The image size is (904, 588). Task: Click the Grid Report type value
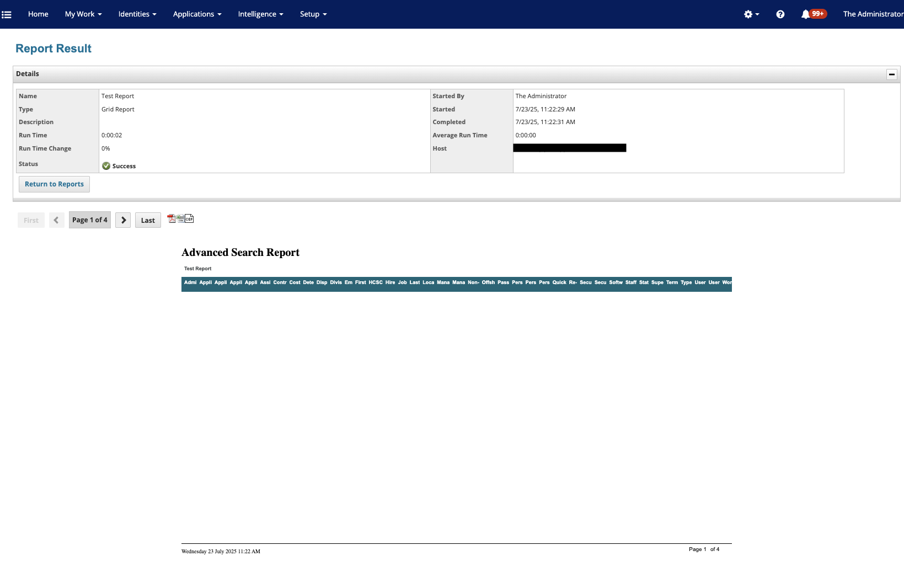pyautogui.click(x=118, y=109)
